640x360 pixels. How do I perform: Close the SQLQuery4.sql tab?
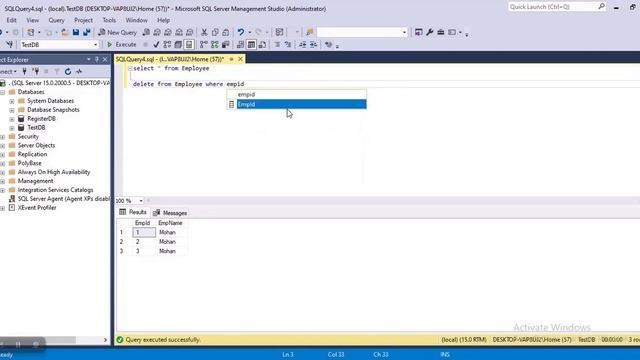click(240, 59)
